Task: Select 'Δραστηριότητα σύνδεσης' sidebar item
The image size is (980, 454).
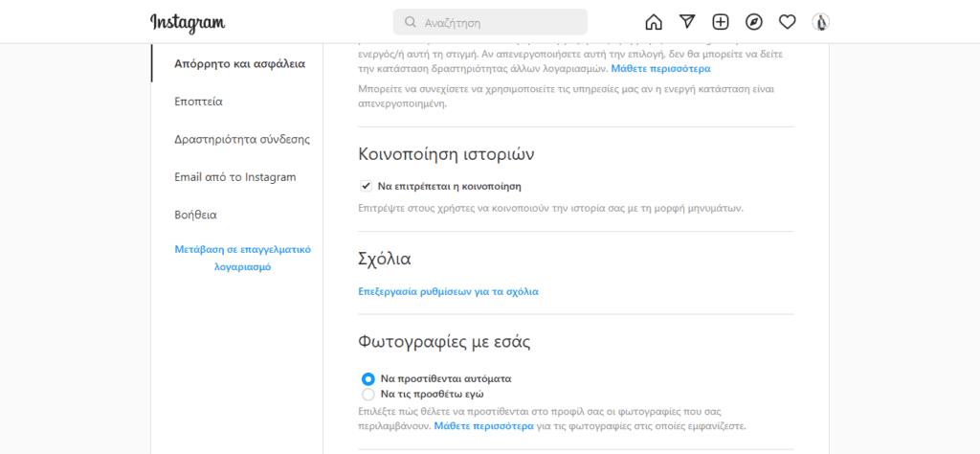Action: (242, 139)
